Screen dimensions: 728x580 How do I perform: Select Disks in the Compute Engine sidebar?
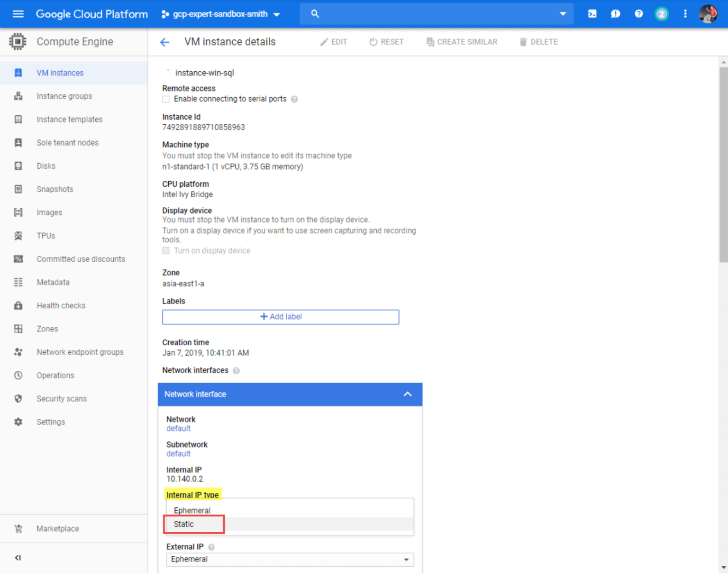click(x=45, y=166)
